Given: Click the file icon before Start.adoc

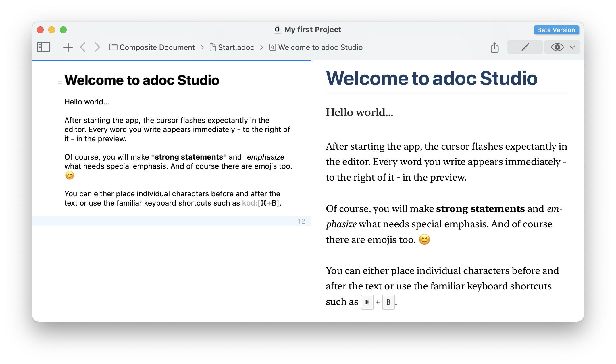Looking at the screenshot, I should pos(213,47).
